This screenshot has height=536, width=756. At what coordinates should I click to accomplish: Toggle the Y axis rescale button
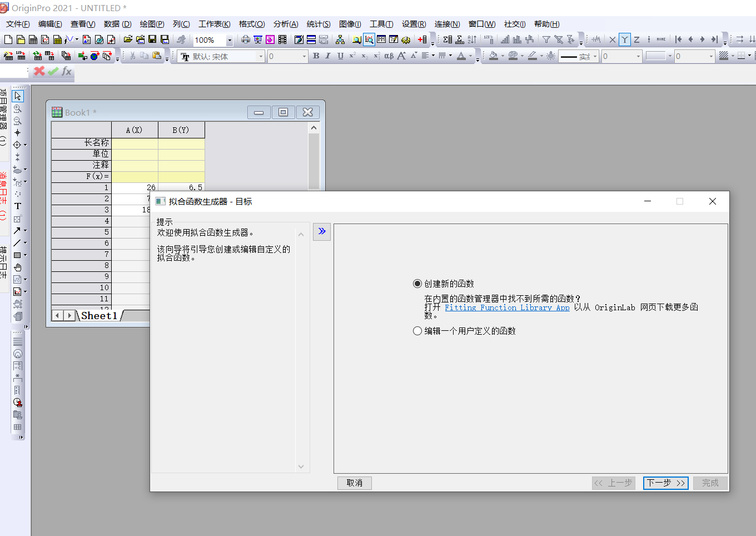[625, 39]
